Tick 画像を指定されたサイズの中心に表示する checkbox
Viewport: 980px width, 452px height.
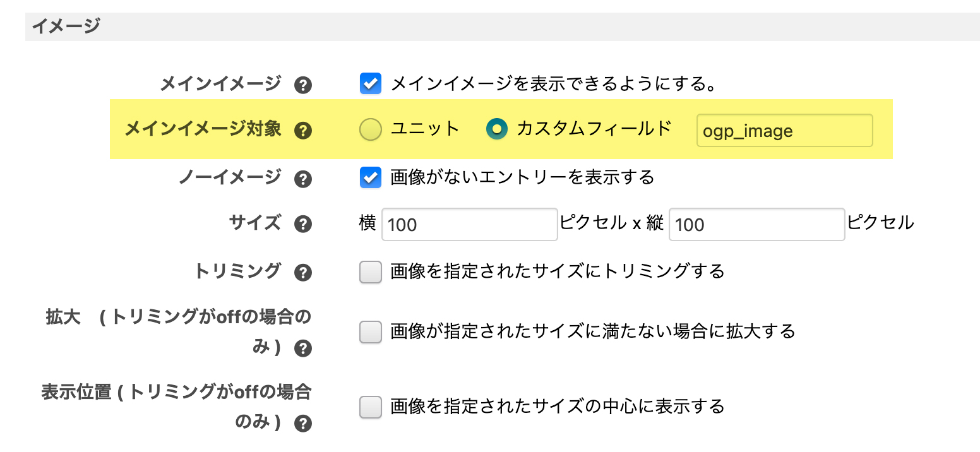click(x=371, y=407)
